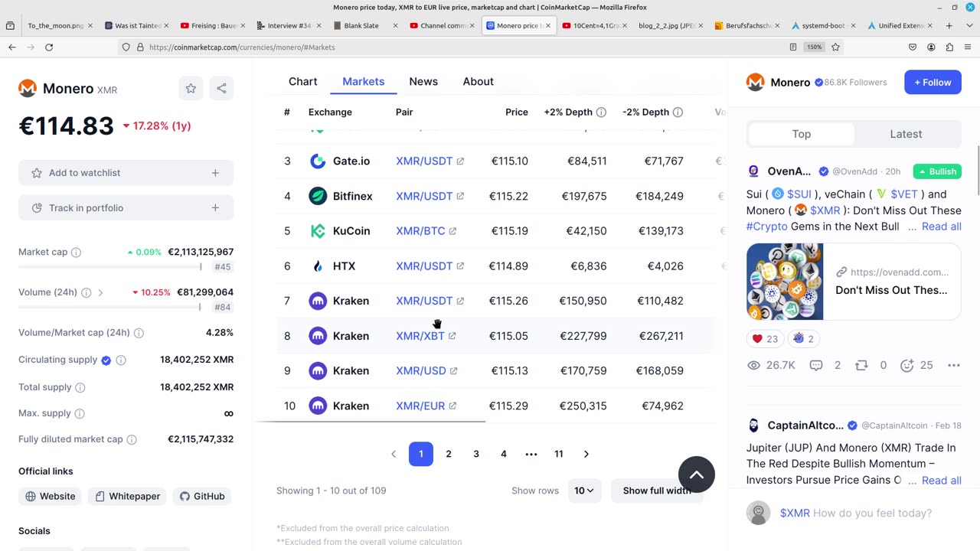Open the Firefox list all tabs dropdown
The height and width of the screenshot is (551, 980).
pos(968,25)
